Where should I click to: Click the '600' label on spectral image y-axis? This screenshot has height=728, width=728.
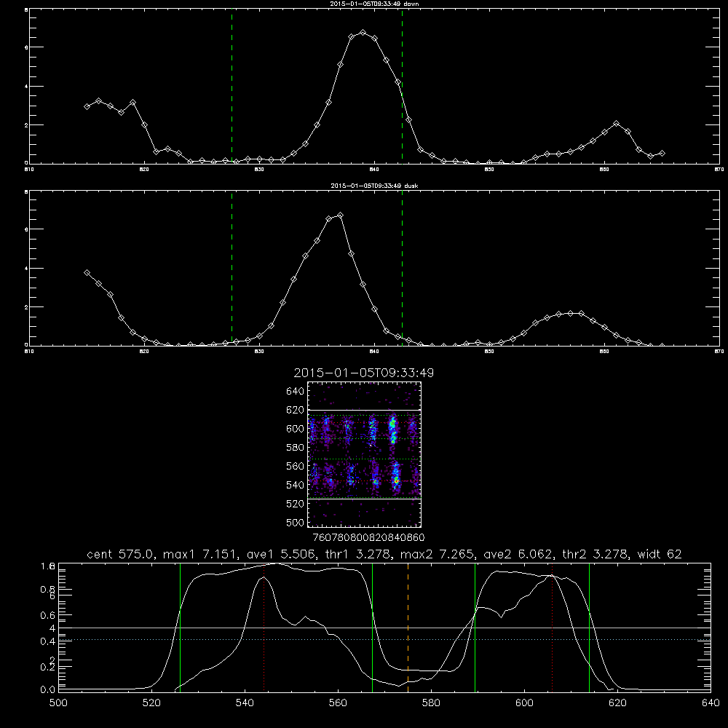tap(295, 429)
